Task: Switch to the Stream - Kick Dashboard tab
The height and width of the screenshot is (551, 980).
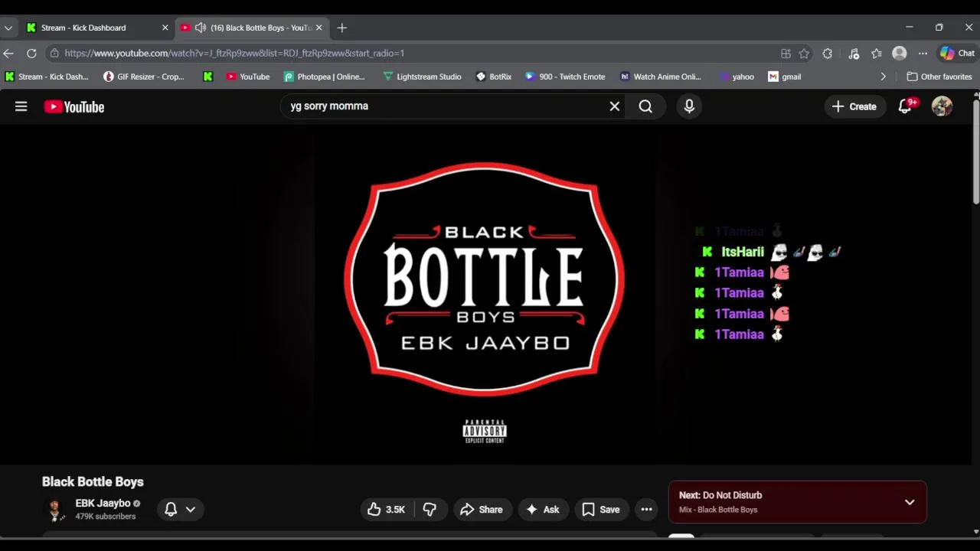Action: pyautogui.click(x=96, y=28)
